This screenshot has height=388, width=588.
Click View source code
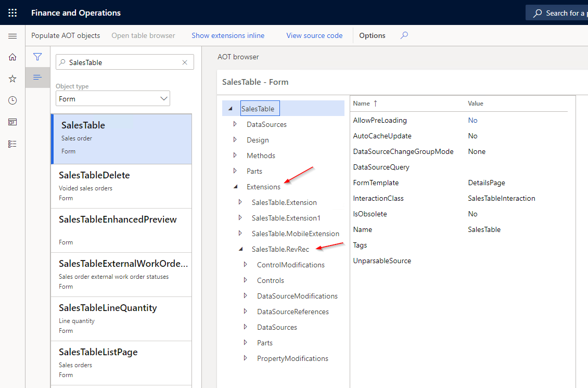[x=314, y=35]
